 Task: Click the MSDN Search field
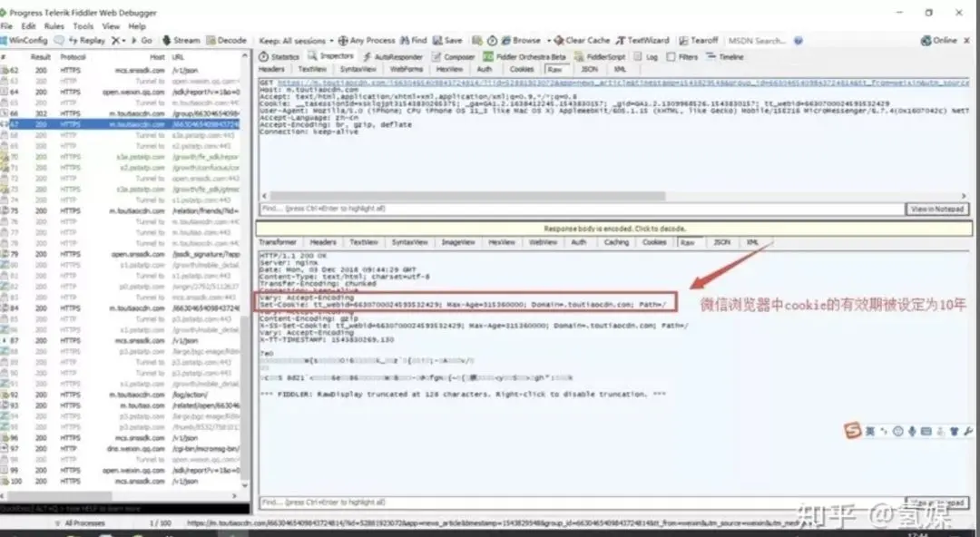pos(756,41)
